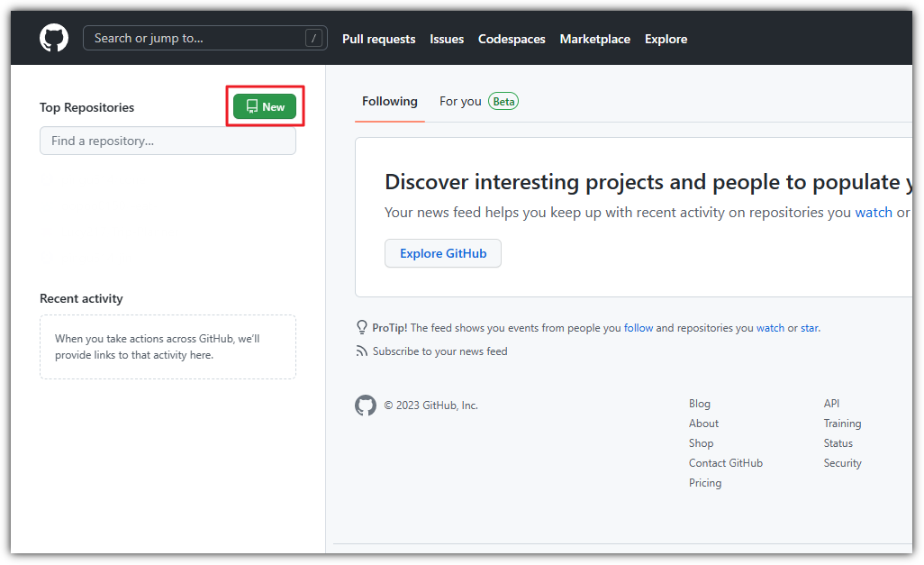Follow the watch link in news feed text
The image size is (924, 565).
pos(874,213)
